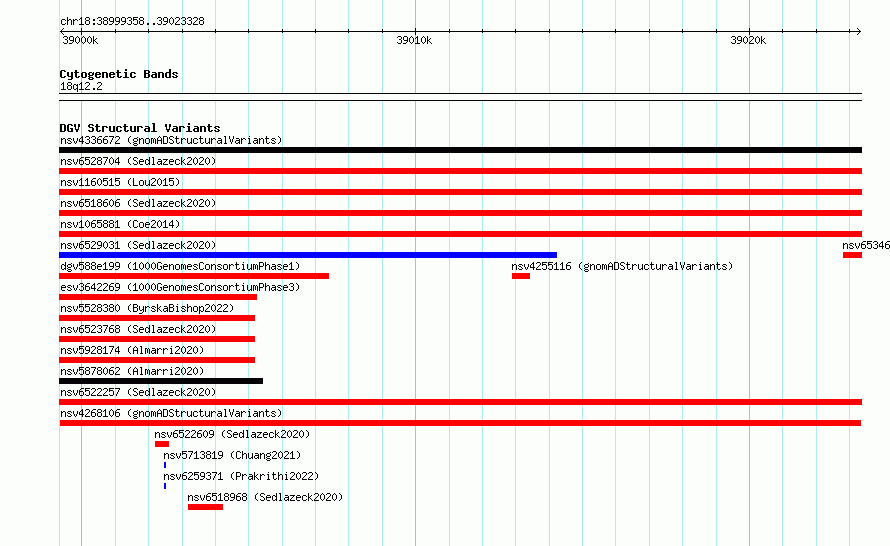Viewport: 890px width, 546px height.
Task: Click the truncated nsv65346 label at right edge
Action: click(866, 245)
